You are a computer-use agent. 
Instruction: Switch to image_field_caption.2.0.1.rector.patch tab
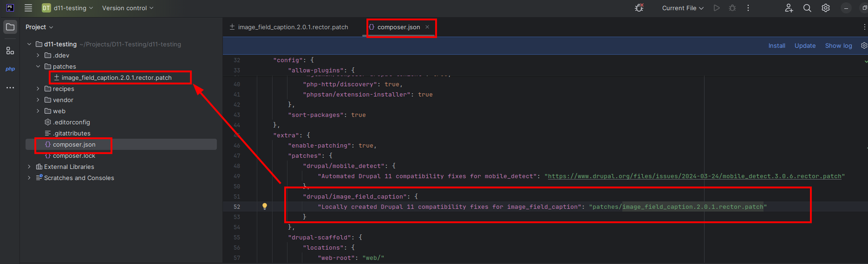pyautogui.click(x=289, y=27)
